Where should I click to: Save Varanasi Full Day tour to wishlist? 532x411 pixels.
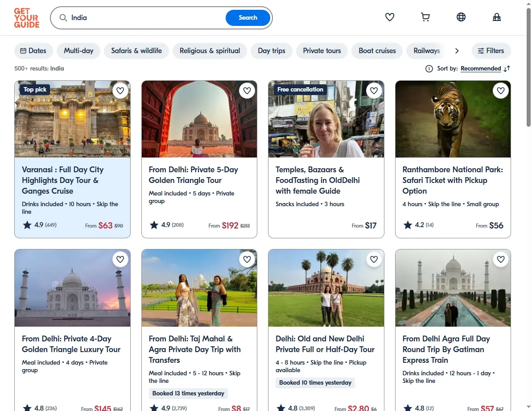[x=120, y=91]
